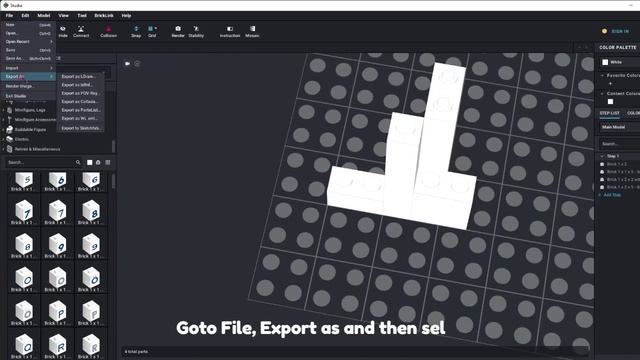Viewport: 640px width, 360px height.
Task: Open the Grid size dropdown arrow
Action: point(156,29)
